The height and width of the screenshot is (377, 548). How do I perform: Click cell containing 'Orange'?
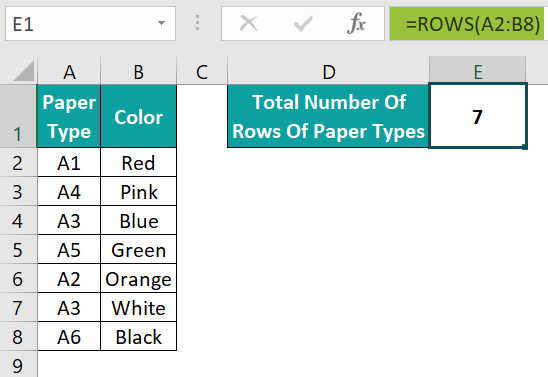138,278
